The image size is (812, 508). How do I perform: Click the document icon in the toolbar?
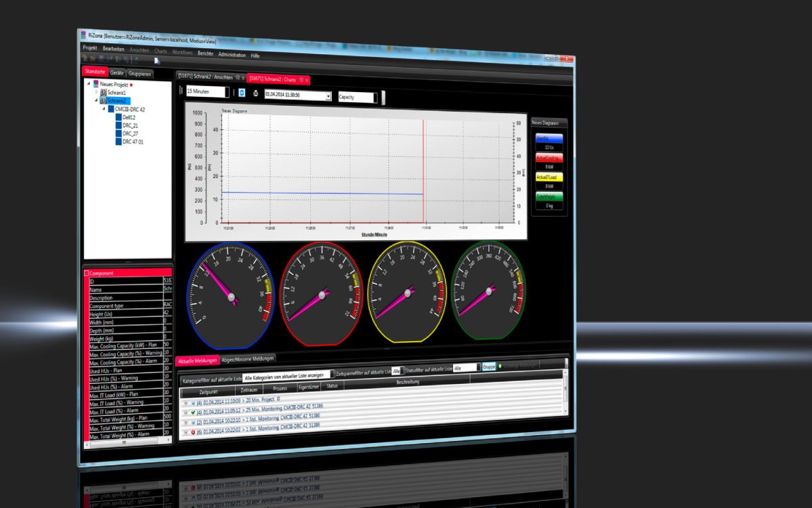point(157,61)
